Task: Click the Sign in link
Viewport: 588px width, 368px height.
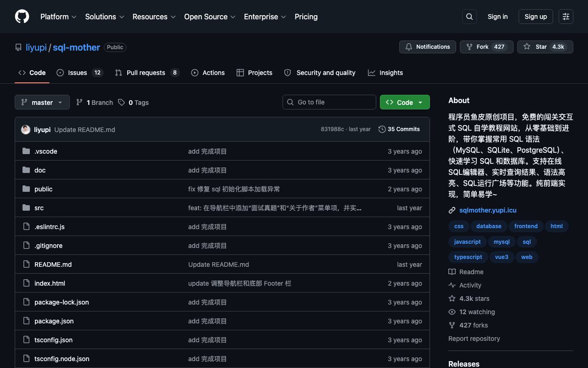Action: coord(498,17)
